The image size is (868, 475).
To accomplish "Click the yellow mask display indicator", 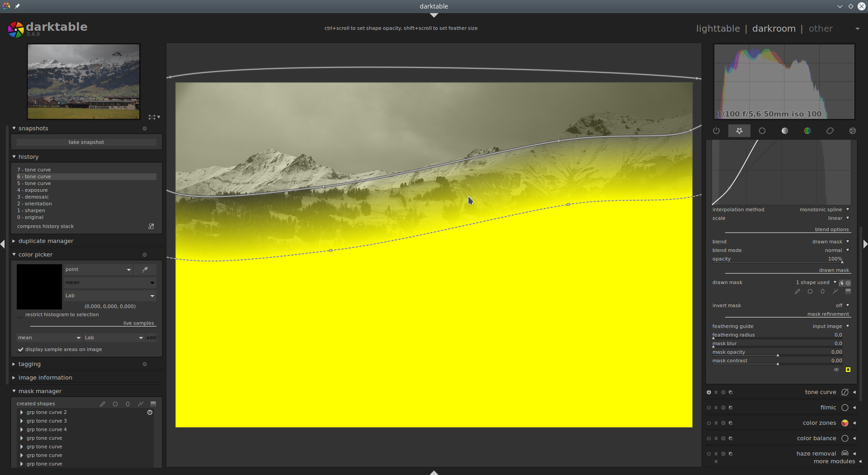I will pyautogui.click(x=848, y=370).
